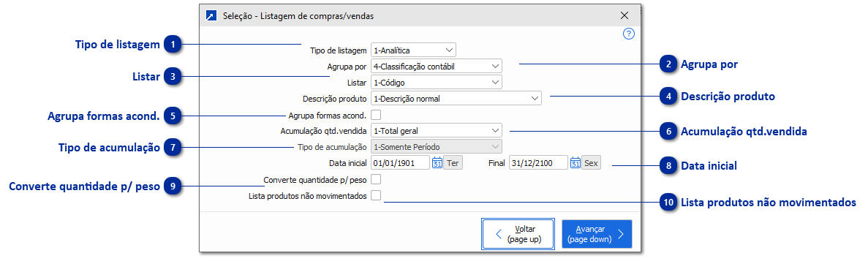Focus the Final date field
The width and height of the screenshot is (868, 264).
coord(539,163)
